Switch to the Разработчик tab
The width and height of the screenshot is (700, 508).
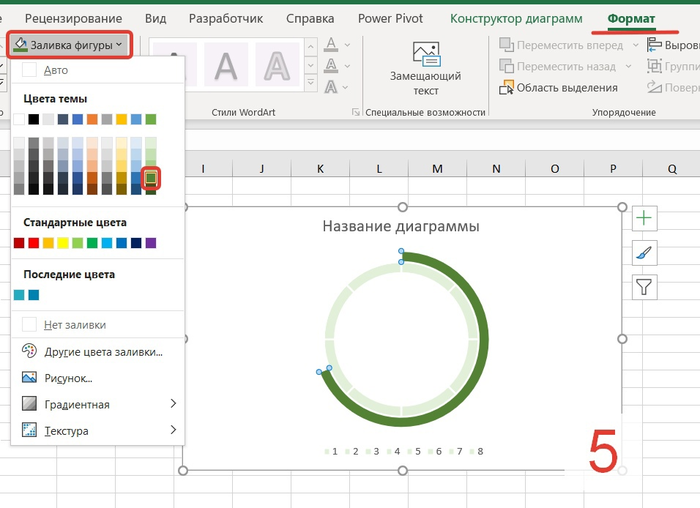click(226, 18)
